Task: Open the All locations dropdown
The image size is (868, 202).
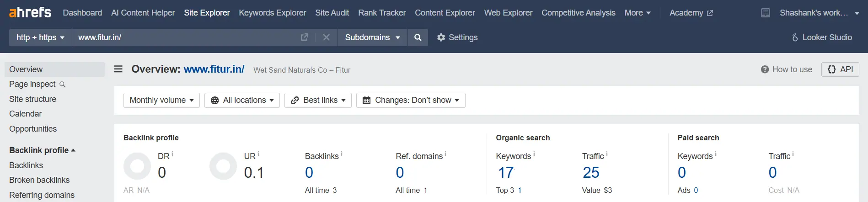Action: coord(242,100)
